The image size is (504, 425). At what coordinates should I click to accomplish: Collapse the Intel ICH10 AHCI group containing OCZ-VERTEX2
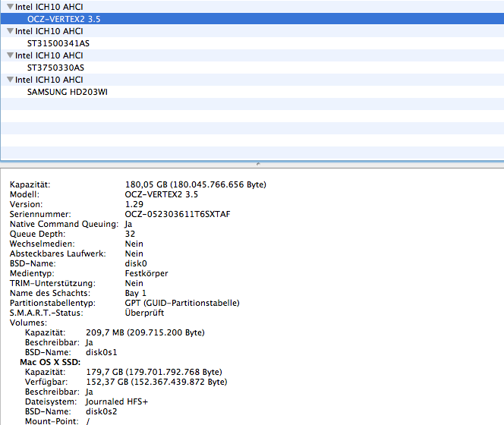click(x=11, y=6)
